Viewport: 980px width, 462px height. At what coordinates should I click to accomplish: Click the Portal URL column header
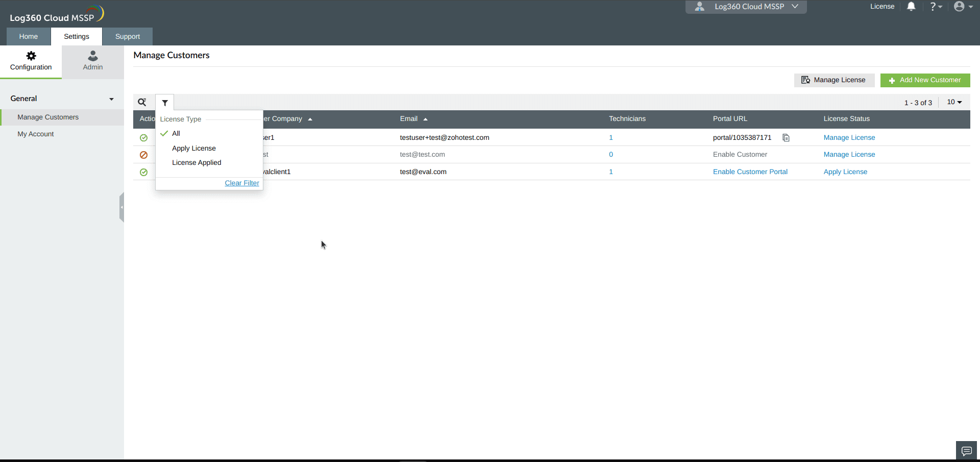point(730,119)
